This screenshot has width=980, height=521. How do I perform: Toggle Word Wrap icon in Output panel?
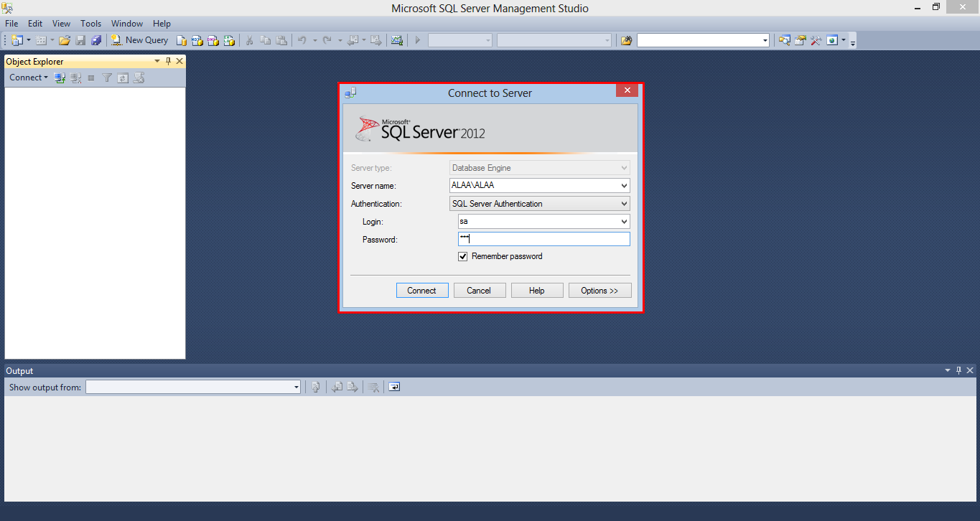pyautogui.click(x=394, y=387)
